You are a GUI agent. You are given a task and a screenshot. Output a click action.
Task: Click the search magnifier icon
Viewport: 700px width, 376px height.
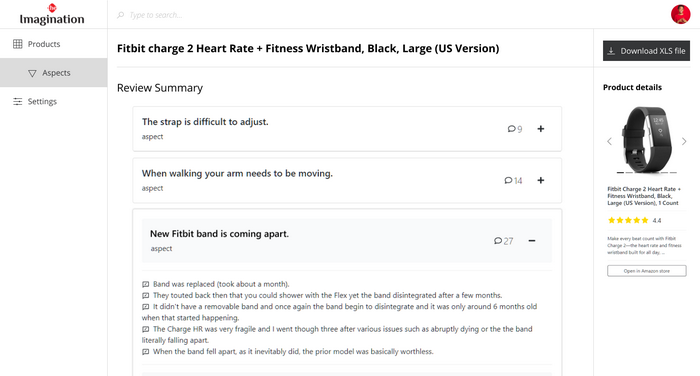[x=121, y=15]
